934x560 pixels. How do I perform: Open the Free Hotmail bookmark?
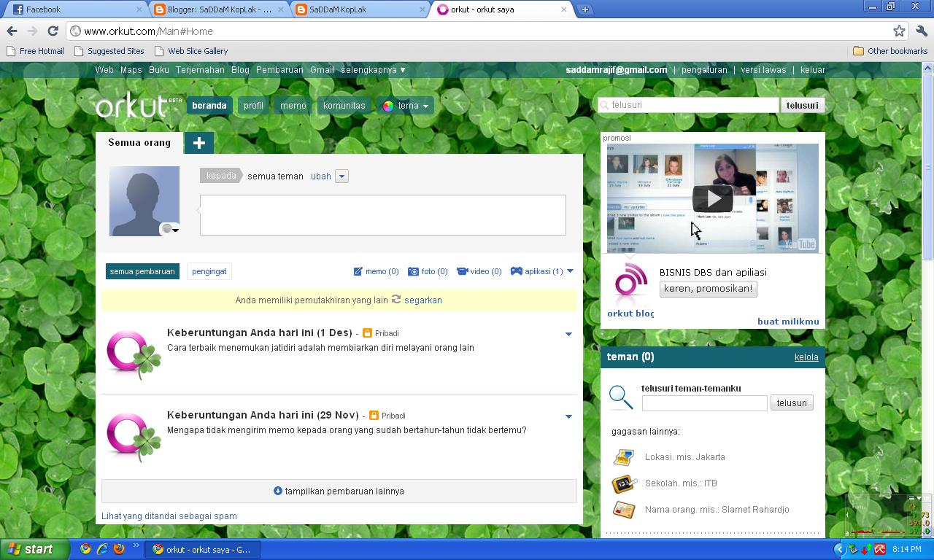[35, 51]
